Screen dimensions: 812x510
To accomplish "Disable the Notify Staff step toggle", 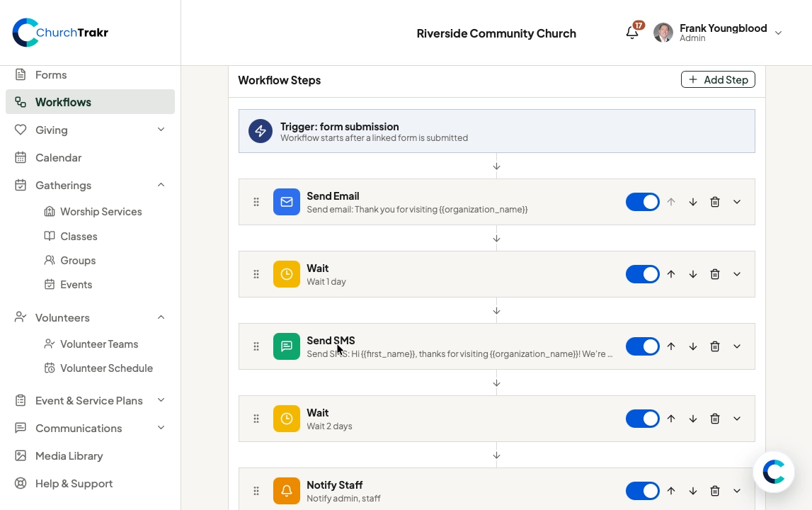I will [643, 491].
